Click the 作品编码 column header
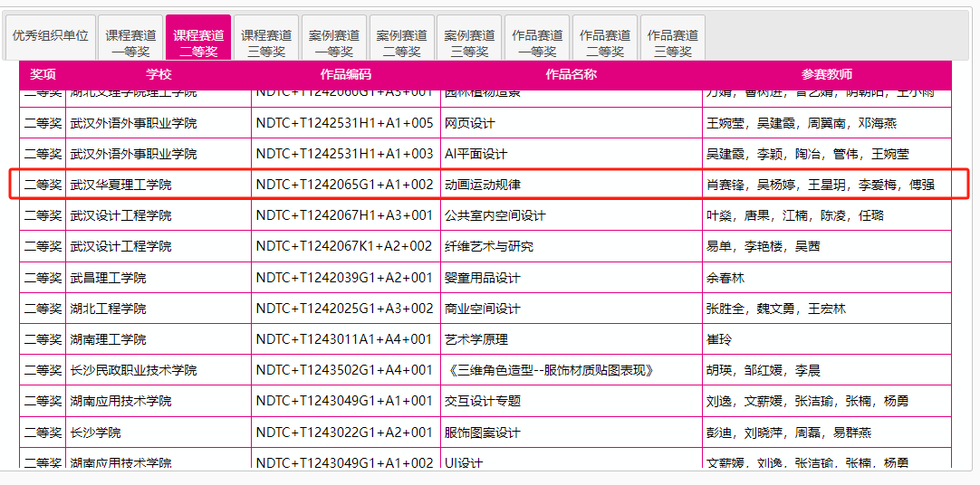Screen dimensions: 980x485 coord(345,74)
